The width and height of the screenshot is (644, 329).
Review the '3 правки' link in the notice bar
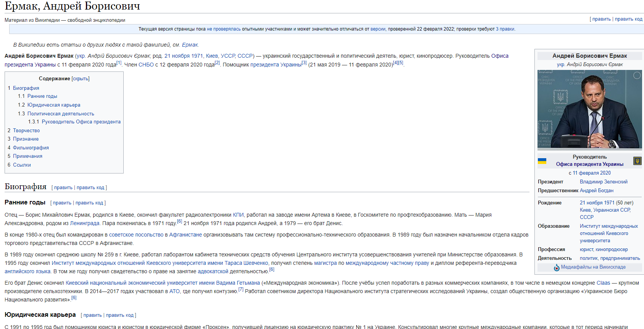[505, 29]
